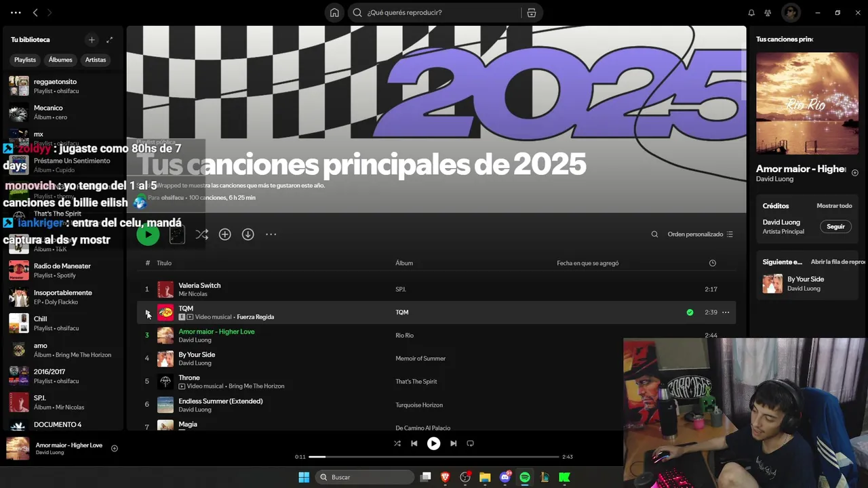
Task: Expand the library panel
Action: pos(110,39)
